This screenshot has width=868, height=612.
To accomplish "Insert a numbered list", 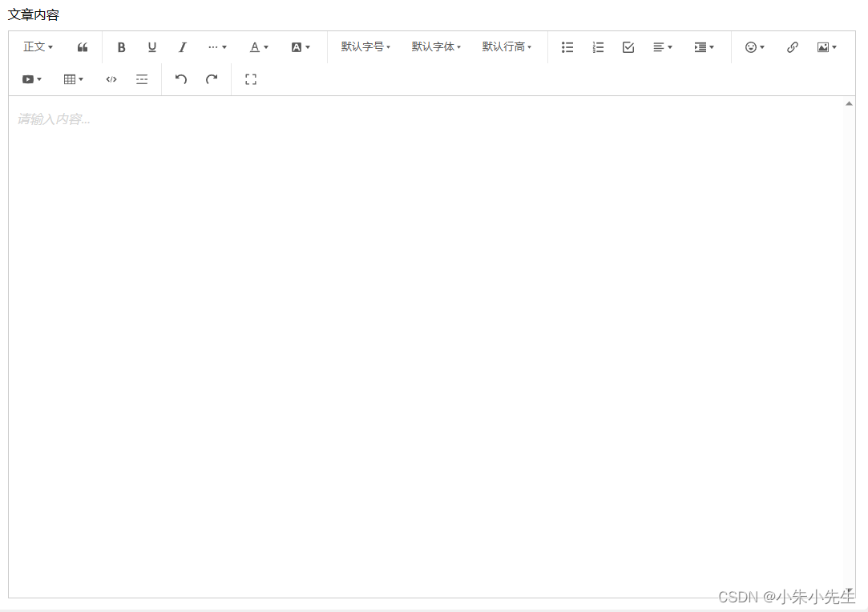I will pos(598,47).
